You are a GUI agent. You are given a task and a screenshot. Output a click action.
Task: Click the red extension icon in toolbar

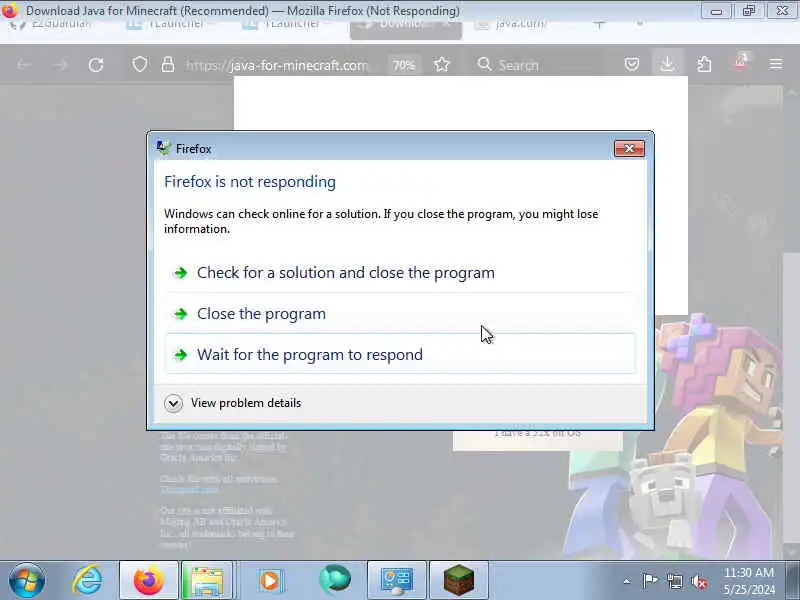click(x=740, y=62)
